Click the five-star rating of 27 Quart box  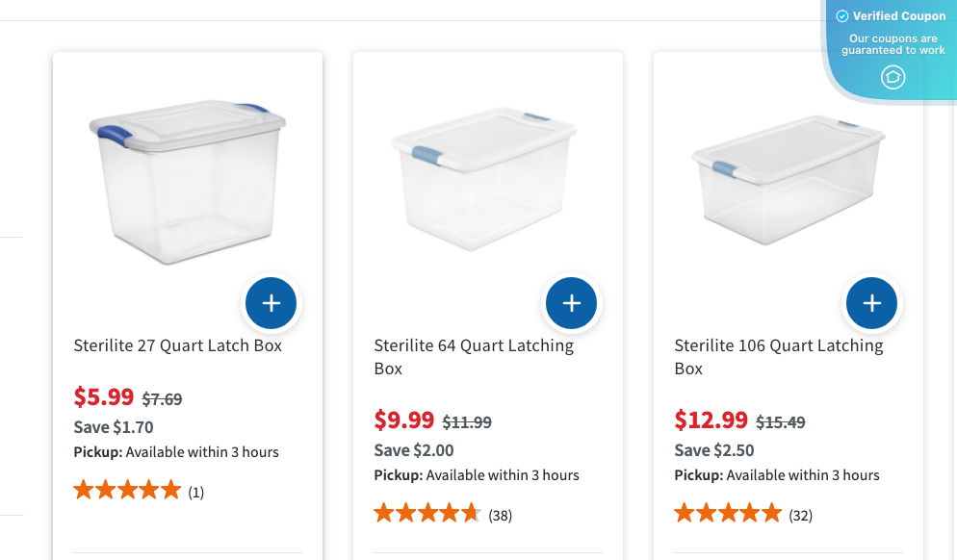tap(127, 491)
